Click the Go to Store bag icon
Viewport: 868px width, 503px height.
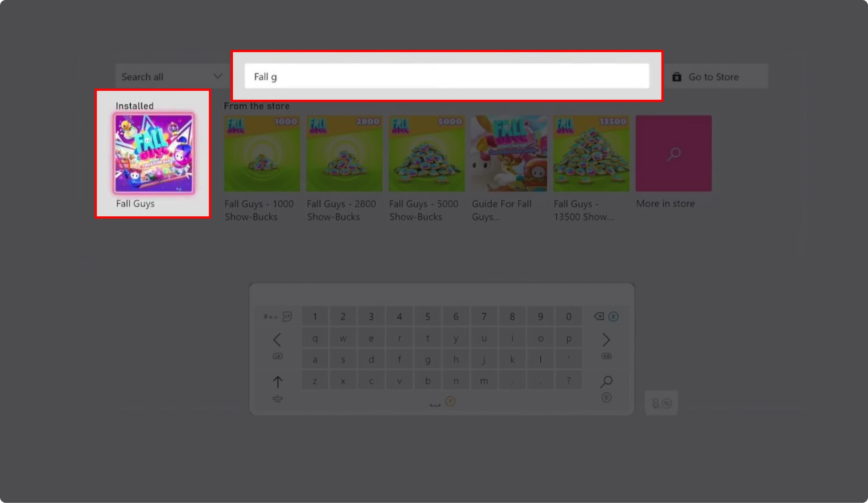pyautogui.click(x=676, y=77)
